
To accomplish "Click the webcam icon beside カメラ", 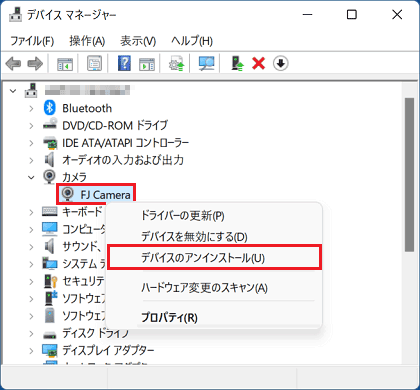I will 50,176.
